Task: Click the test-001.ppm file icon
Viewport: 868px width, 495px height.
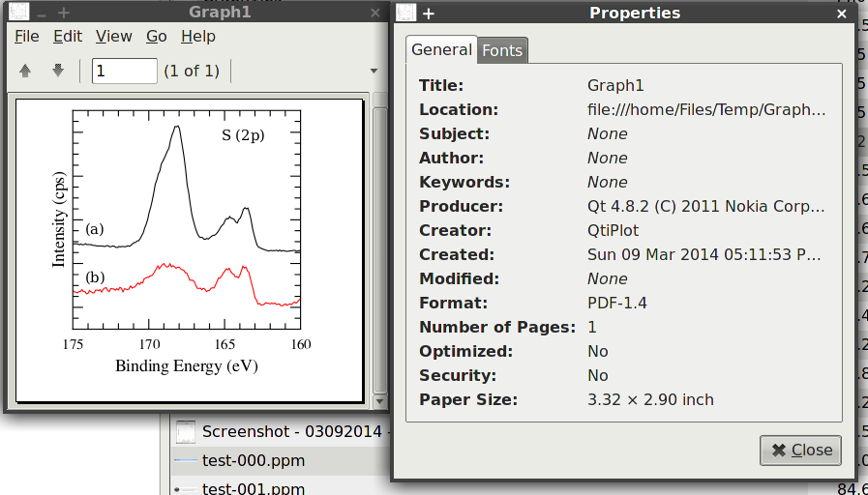Action: click(x=186, y=489)
